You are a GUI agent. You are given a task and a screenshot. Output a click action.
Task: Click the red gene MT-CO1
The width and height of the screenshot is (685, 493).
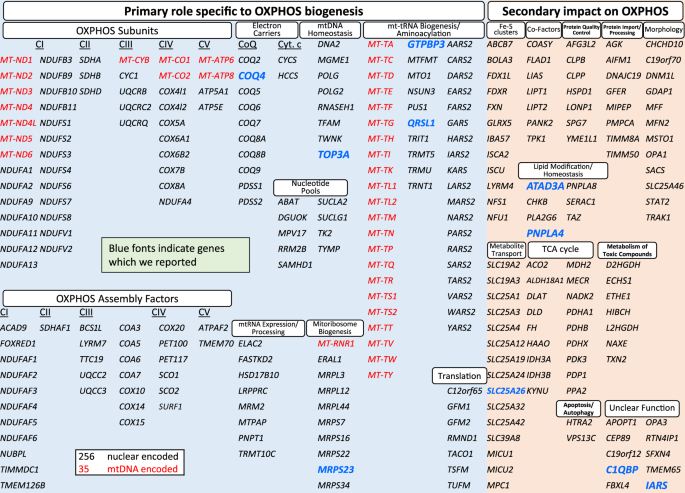174,60
